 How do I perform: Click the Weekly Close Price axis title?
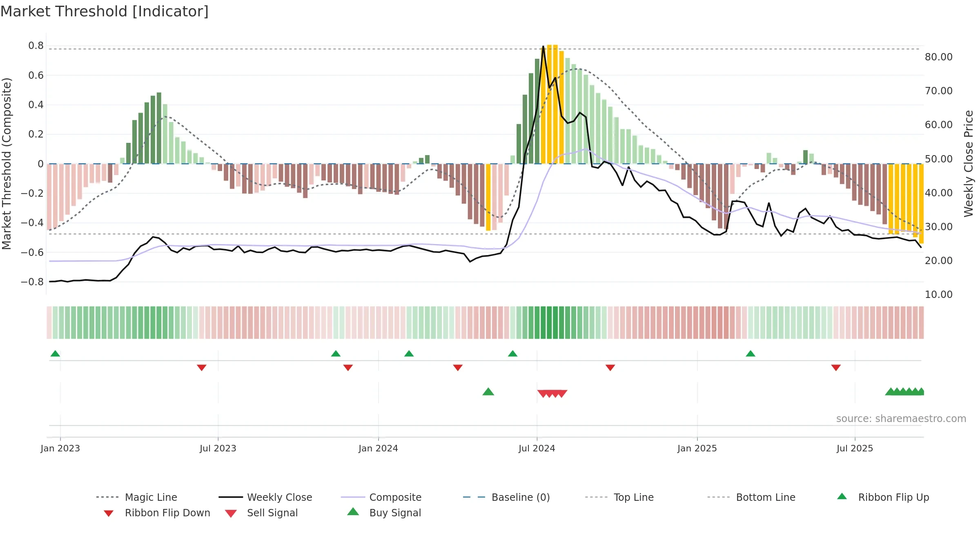click(969, 163)
